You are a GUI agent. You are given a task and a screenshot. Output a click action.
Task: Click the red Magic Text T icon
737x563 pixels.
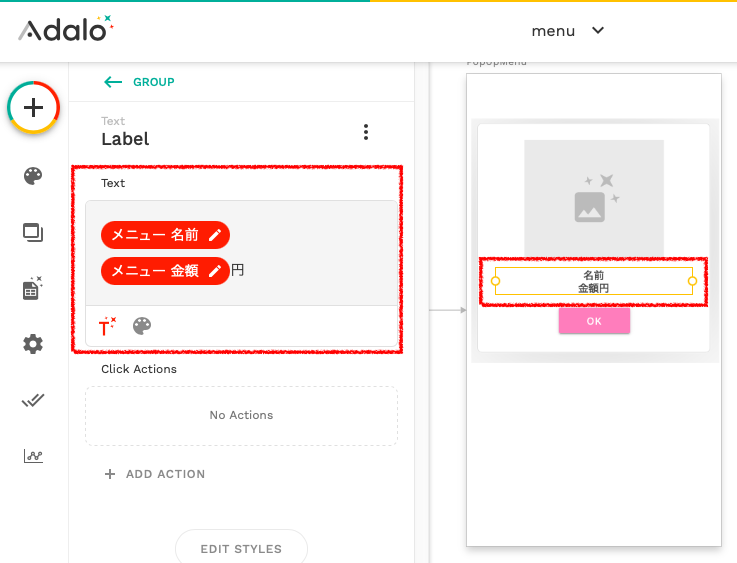(x=107, y=326)
